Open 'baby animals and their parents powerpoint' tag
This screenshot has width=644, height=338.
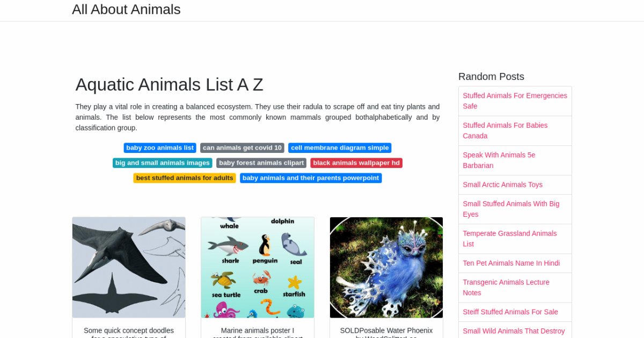311,178
